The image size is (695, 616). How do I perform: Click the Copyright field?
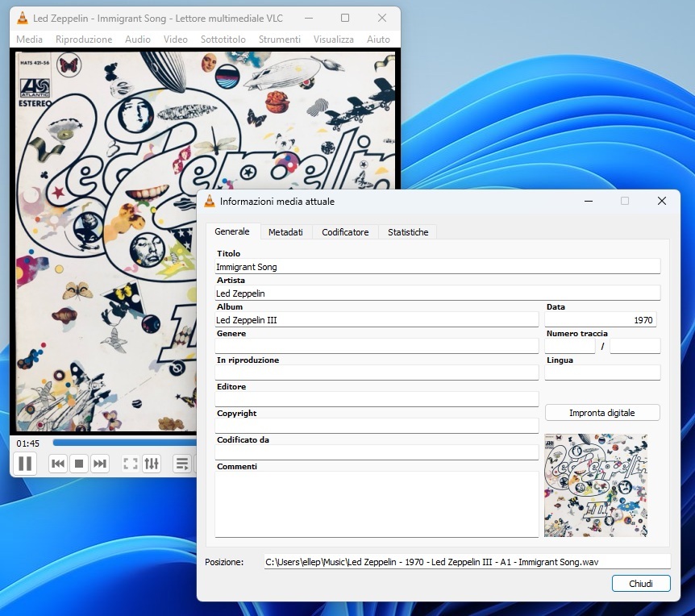pyautogui.click(x=377, y=426)
